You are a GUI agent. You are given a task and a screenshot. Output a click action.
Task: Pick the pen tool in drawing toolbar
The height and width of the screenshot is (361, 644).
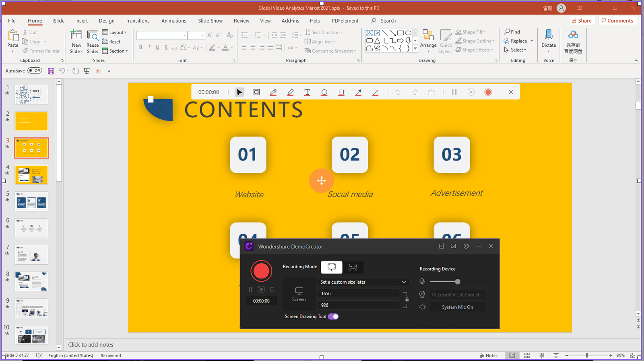[x=273, y=92]
